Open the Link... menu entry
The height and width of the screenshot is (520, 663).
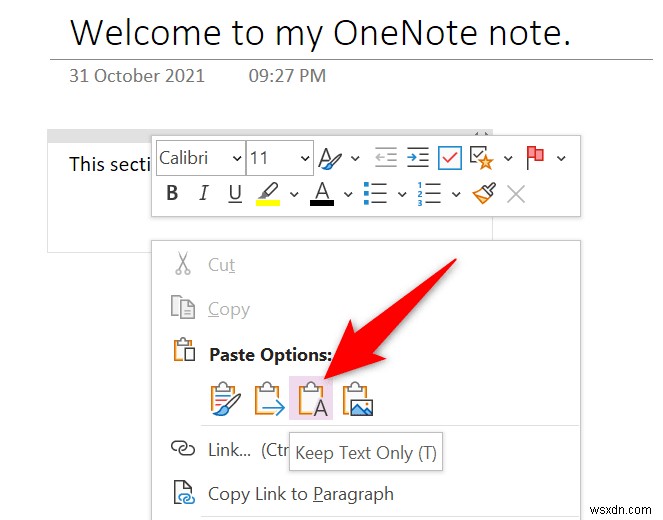[366, 450]
